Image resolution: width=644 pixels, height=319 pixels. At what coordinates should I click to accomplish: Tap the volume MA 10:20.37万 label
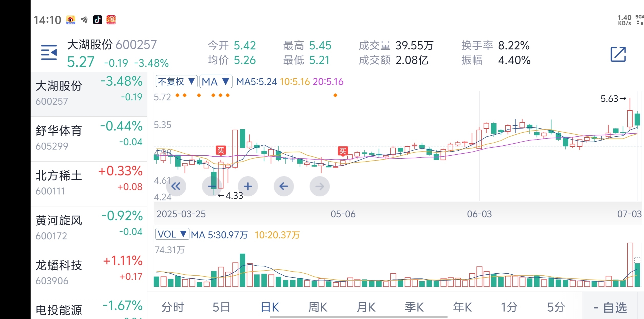pos(277,235)
